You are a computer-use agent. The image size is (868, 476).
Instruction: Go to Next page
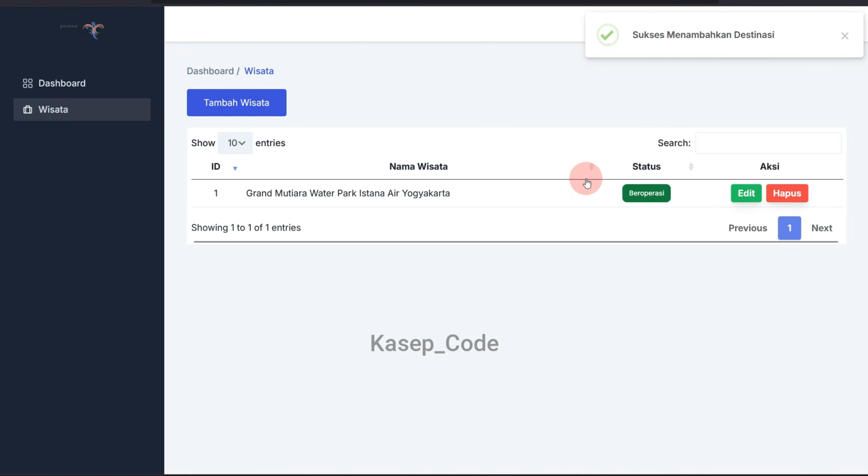coord(822,228)
